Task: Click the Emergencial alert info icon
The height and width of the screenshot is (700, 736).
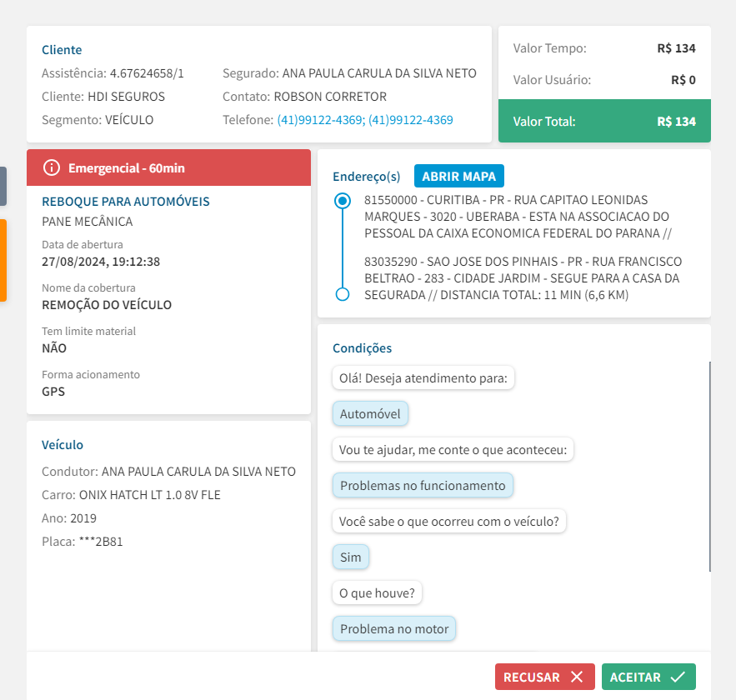Action: (52, 168)
